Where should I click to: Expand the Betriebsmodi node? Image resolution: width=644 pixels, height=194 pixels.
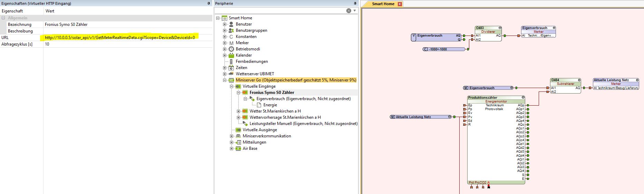(x=225, y=49)
